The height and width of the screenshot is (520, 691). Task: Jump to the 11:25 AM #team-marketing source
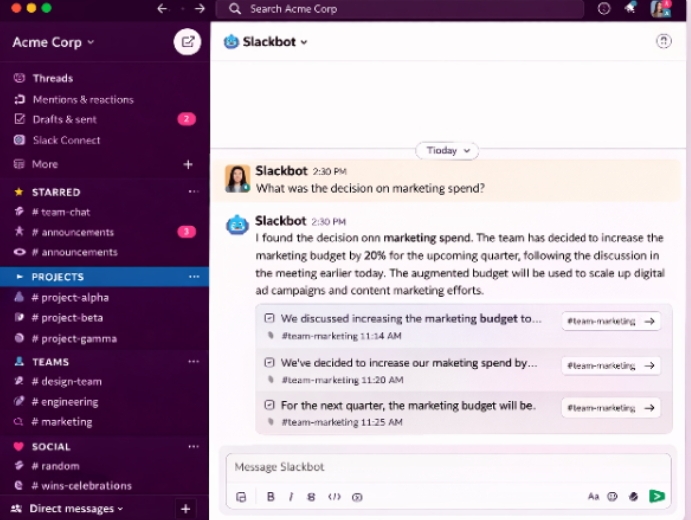[610, 407]
